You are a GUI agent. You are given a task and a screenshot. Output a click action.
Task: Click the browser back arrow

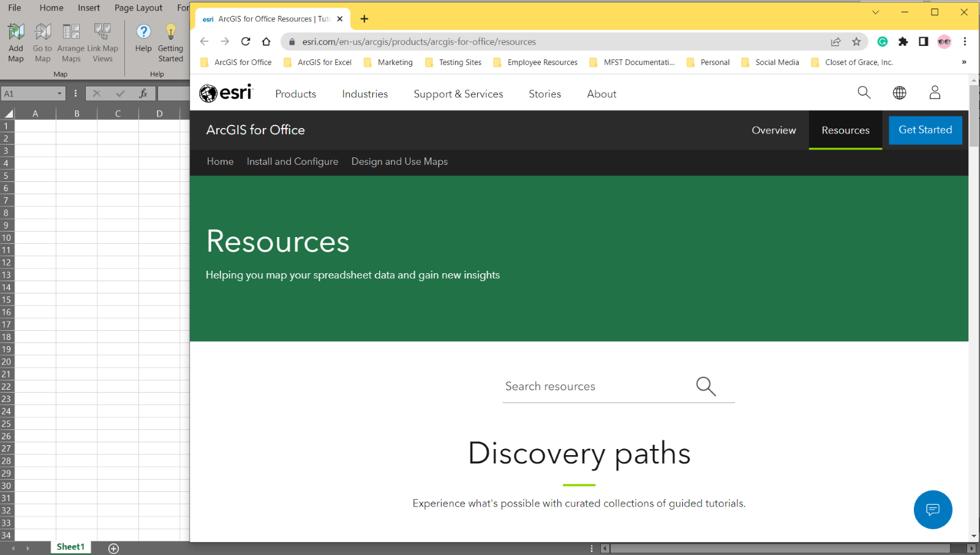point(205,42)
